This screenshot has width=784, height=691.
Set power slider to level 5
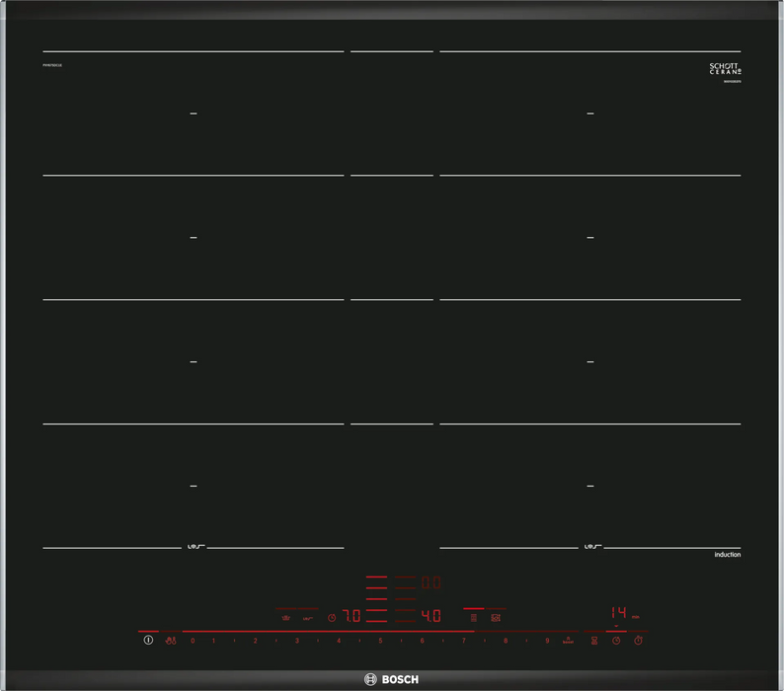pyautogui.click(x=380, y=641)
